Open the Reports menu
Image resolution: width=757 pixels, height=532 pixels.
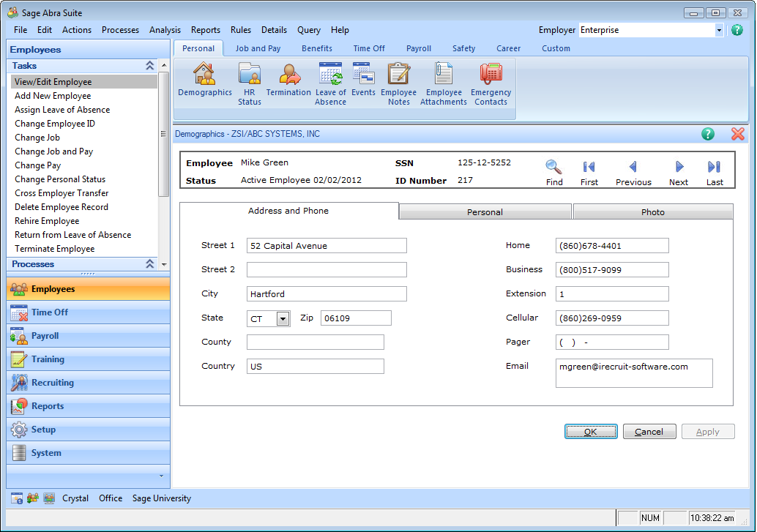[205, 30]
